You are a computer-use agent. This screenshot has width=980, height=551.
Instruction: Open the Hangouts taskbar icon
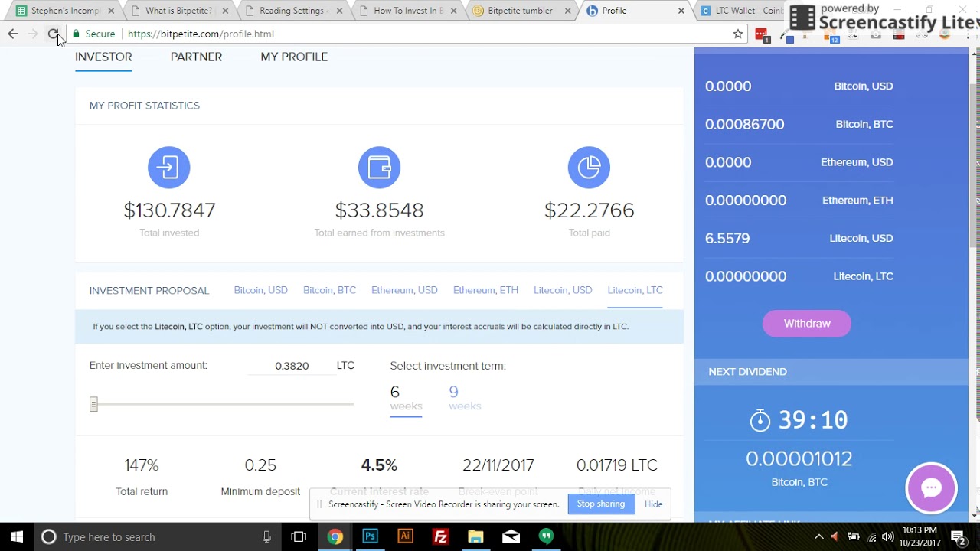pos(546,537)
